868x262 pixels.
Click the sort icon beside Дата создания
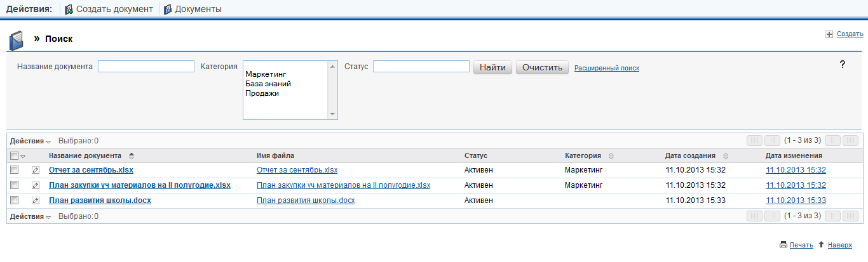[725, 155]
